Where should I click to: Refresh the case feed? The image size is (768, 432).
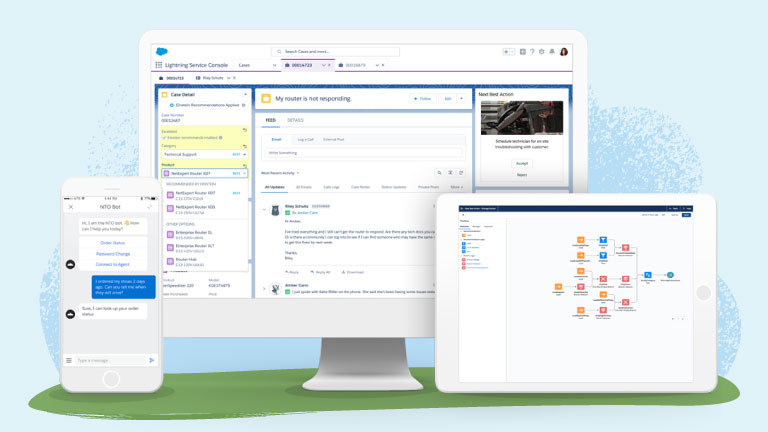tap(461, 172)
